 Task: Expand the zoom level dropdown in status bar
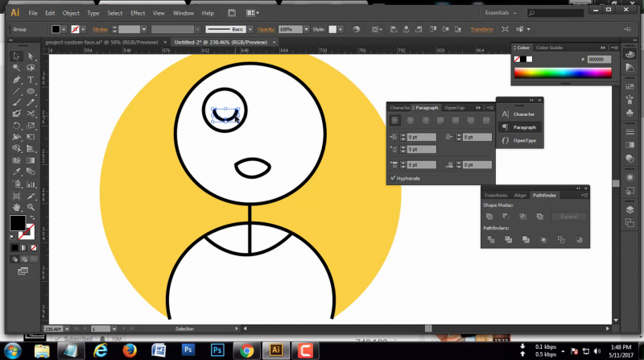pyautogui.click(x=68, y=329)
